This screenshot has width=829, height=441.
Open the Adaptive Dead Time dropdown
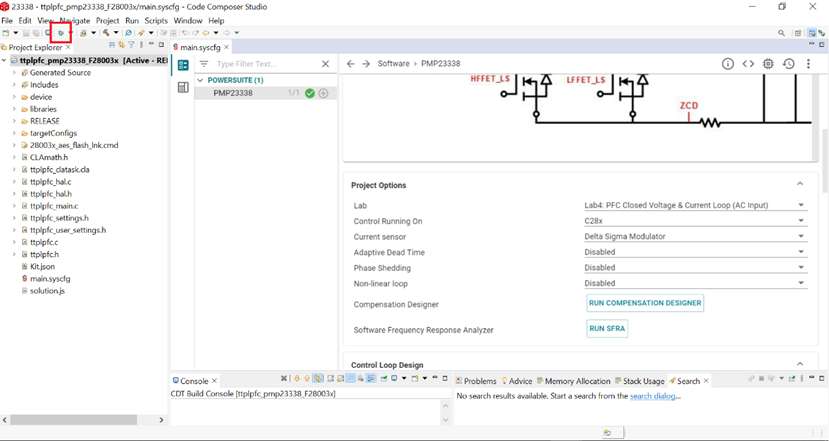point(800,252)
